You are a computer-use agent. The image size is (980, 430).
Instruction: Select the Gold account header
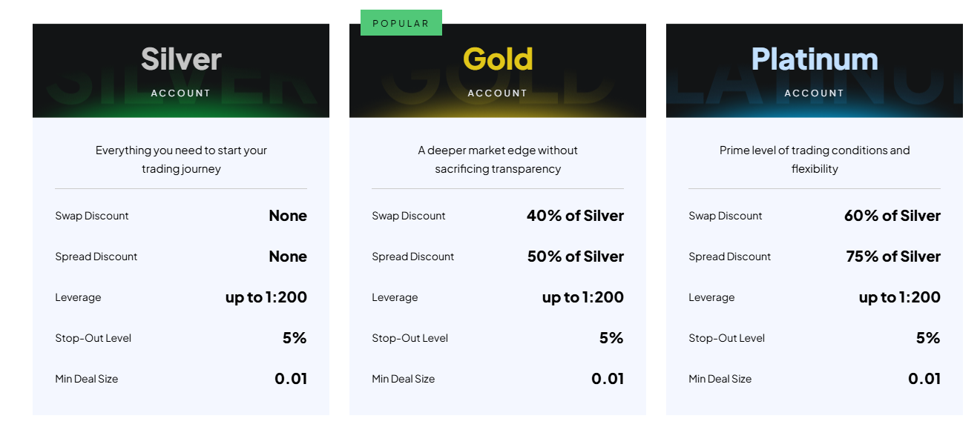coord(498,70)
